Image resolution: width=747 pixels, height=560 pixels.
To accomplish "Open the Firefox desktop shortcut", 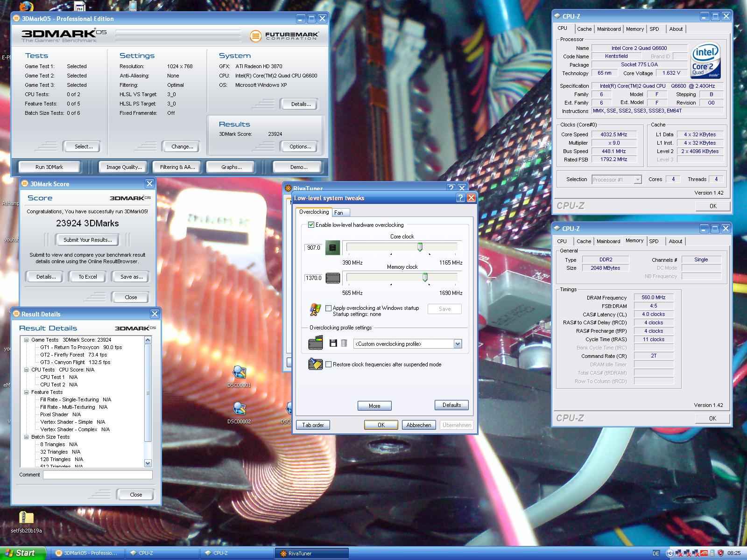I will (x=26, y=7).
